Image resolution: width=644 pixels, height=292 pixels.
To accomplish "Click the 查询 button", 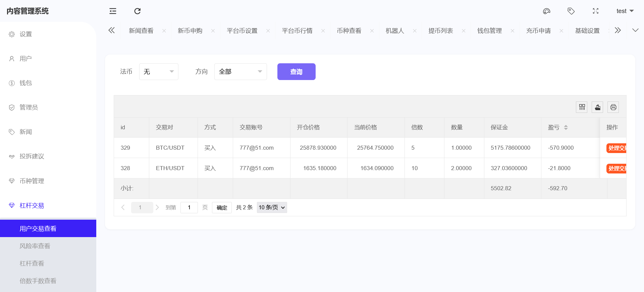I will [296, 72].
